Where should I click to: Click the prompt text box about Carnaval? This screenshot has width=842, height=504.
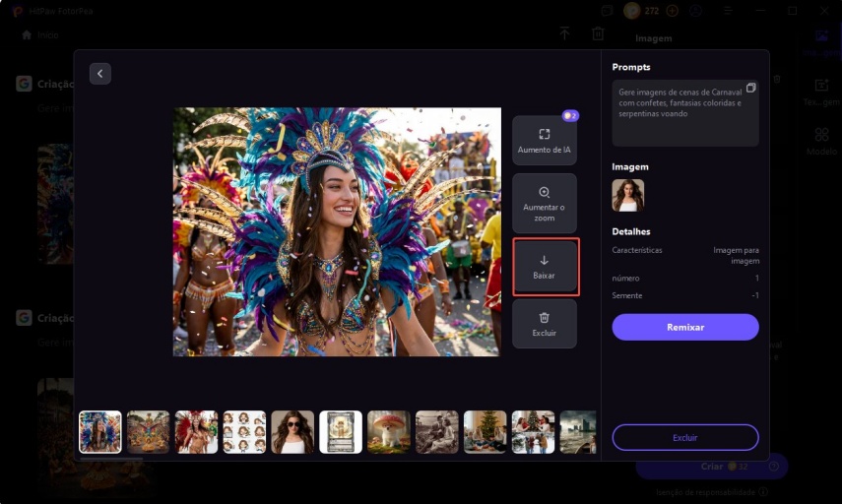pos(685,113)
